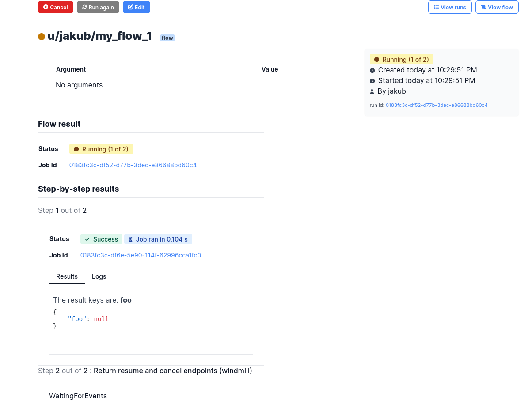Click the refresh icon on Run again

(84, 7)
